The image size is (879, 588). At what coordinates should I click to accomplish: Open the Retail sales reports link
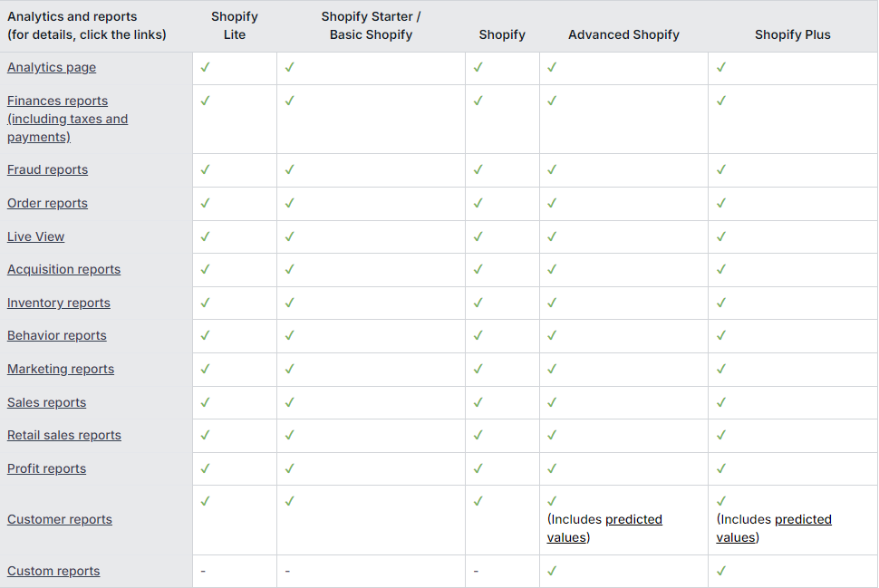[x=64, y=436]
